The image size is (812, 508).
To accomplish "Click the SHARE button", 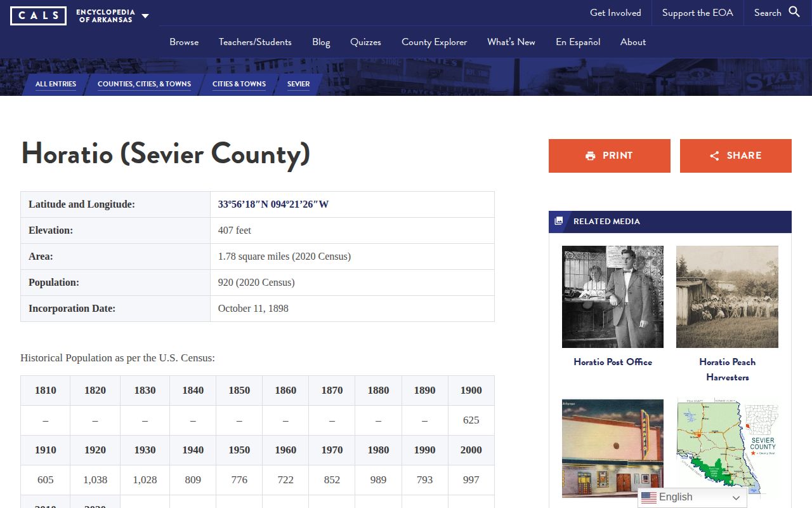I will pyautogui.click(x=736, y=156).
